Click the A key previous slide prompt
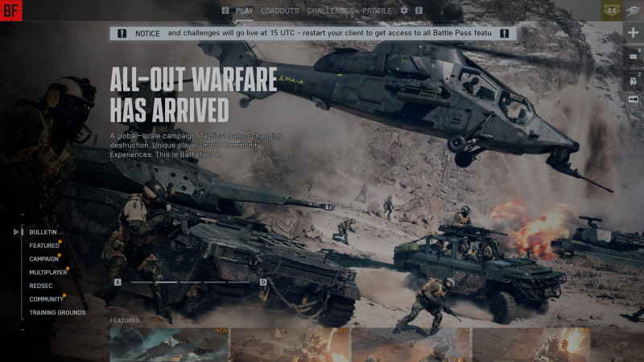The width and height of the screenshot is (644, 362). click(x=118, y=282)
